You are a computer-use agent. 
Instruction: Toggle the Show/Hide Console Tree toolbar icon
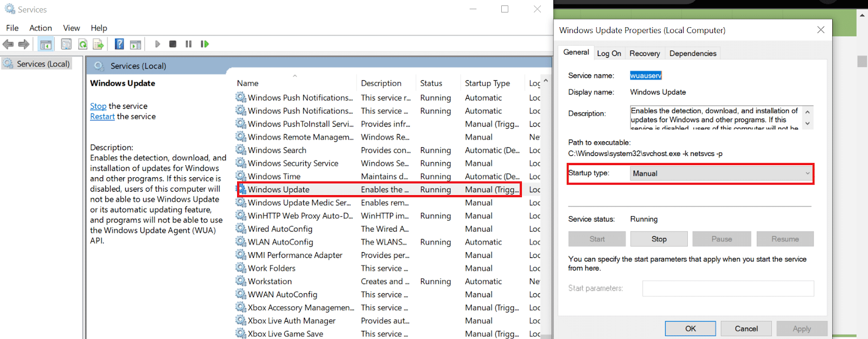coord(46,44)
